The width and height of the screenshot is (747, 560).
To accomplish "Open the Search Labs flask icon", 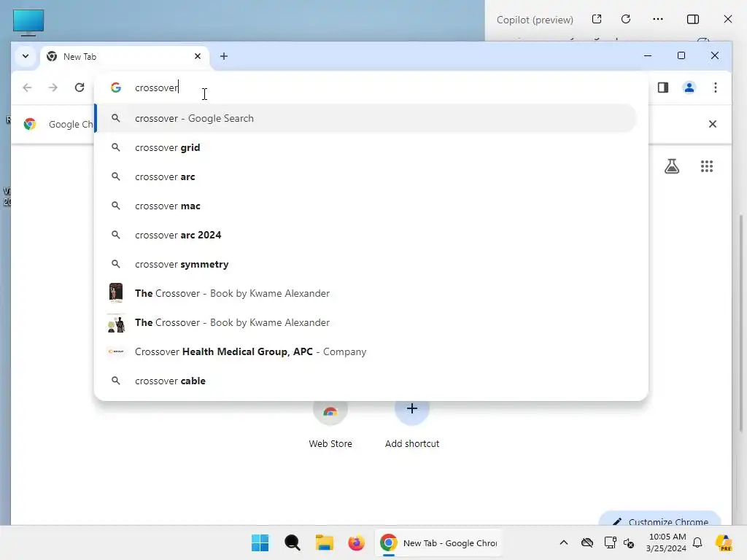I will coord(672,166).
